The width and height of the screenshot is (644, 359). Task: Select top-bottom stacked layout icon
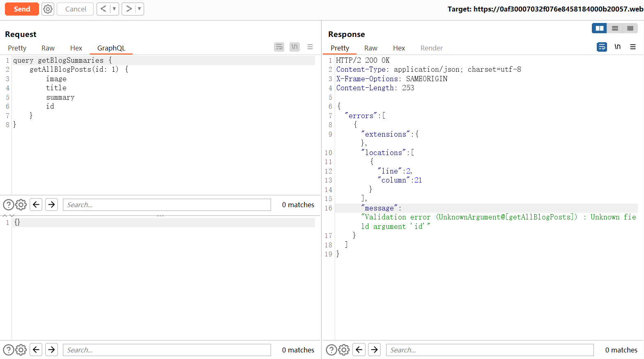615,28
